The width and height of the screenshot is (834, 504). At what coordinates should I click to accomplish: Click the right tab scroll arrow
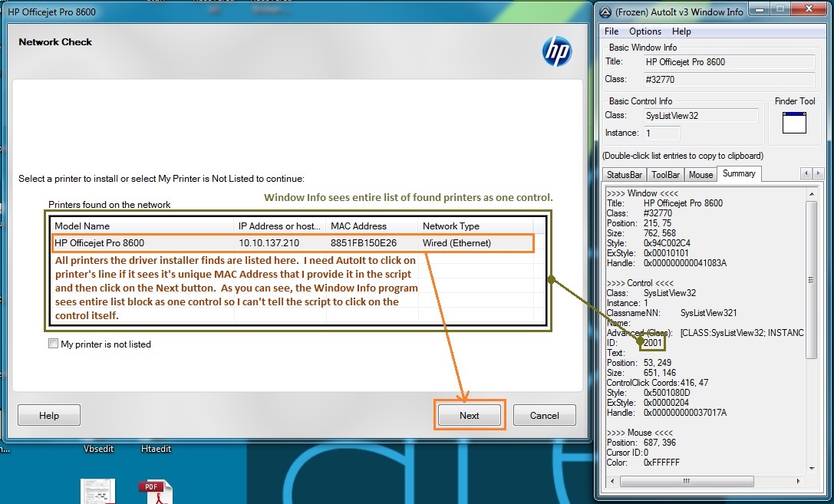[x=818, y=173]
